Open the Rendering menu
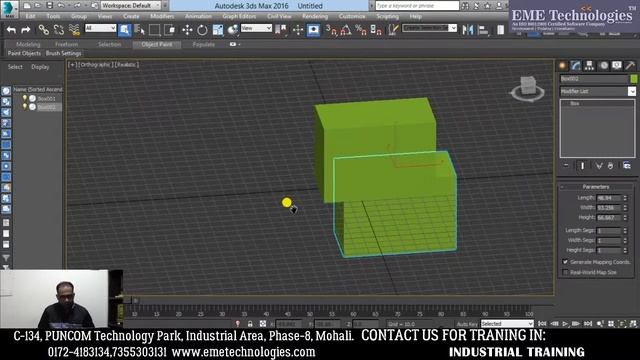 (x=315, y=16)
